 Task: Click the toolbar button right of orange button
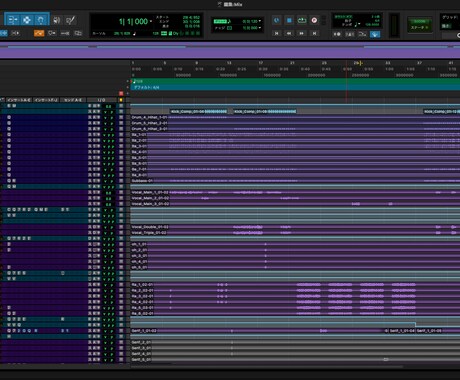tap(52, 33)
